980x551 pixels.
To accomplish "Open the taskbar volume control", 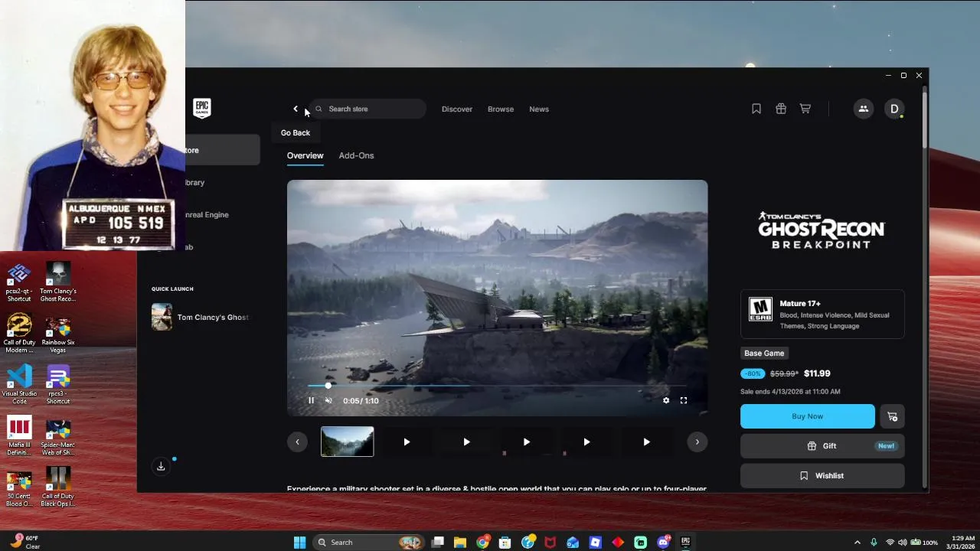I will click(902, 543).
